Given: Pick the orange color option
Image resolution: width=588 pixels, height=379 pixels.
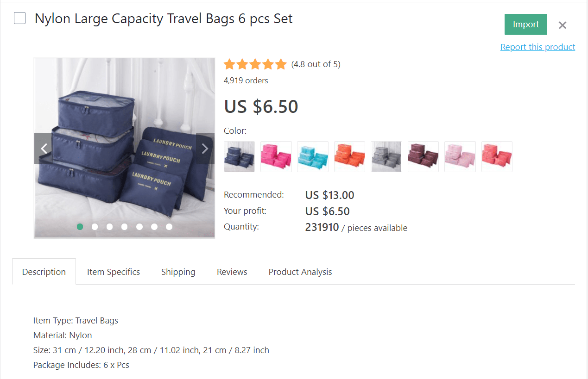Looking at the screenshot, I should click(349, 156).
